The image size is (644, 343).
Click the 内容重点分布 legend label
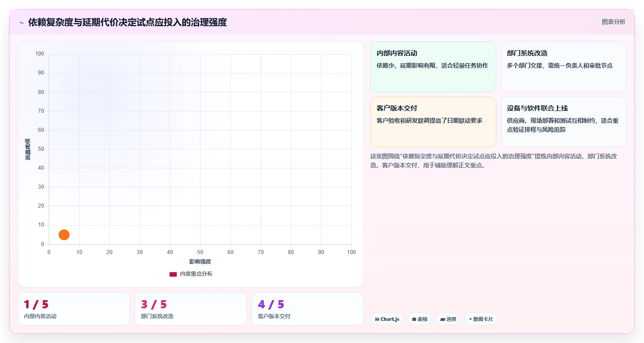(196, 274)
